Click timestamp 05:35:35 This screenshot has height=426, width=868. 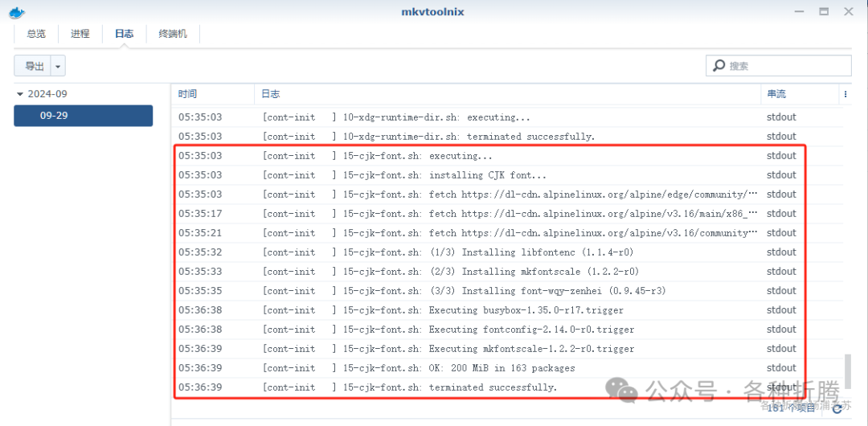200,291
